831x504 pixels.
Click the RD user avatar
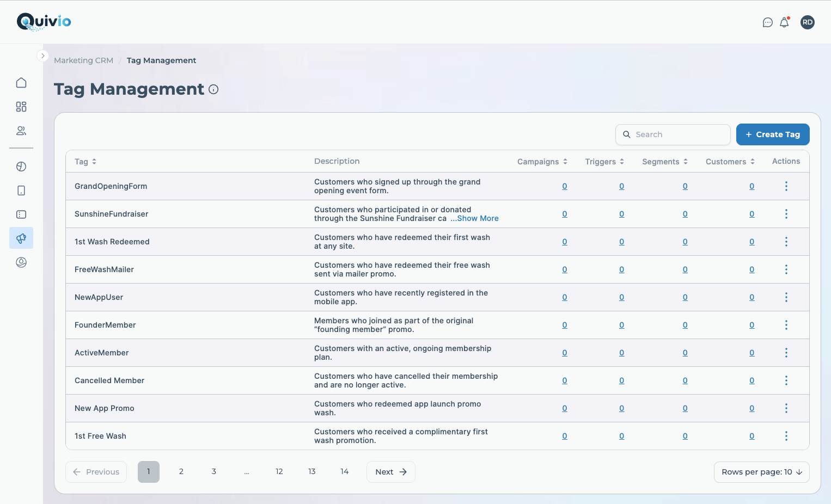click(x=807, y=22)
